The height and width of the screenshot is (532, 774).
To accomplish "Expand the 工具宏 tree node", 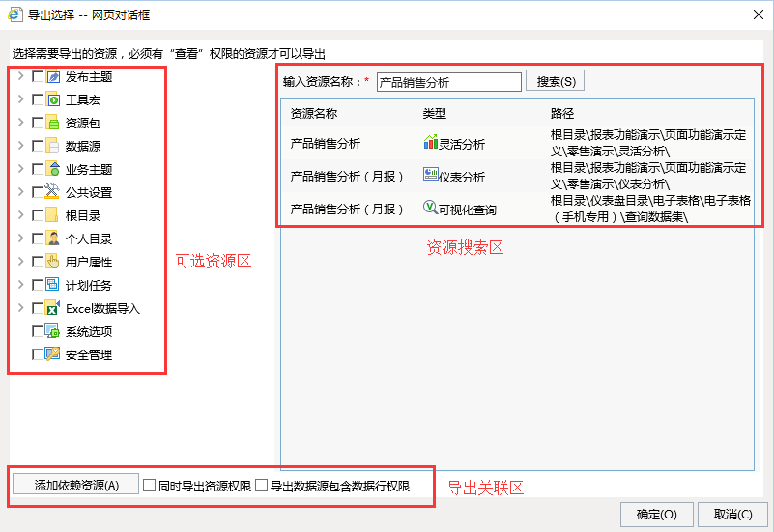I will [20, 99].
